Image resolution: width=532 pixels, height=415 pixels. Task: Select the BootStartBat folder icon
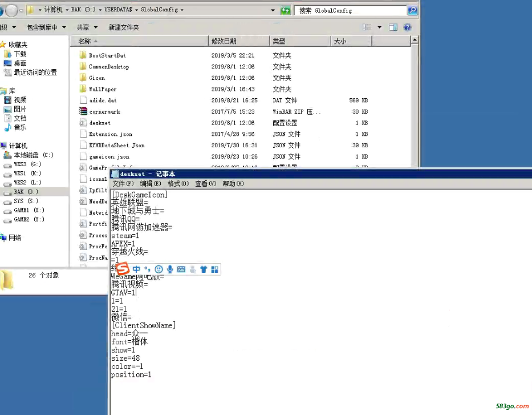tap(83, 55)
